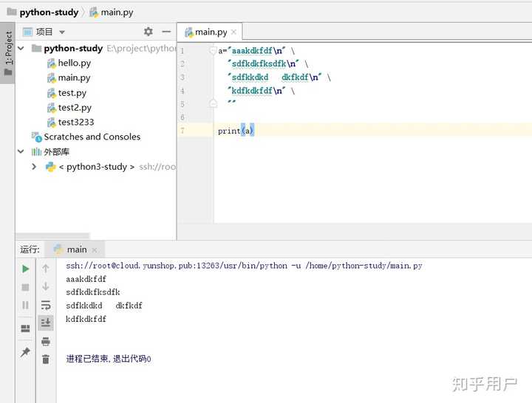Viewport: 532px width, 403px height.
Task: Click the 外部库 library icon
Action: coord(36,152)
